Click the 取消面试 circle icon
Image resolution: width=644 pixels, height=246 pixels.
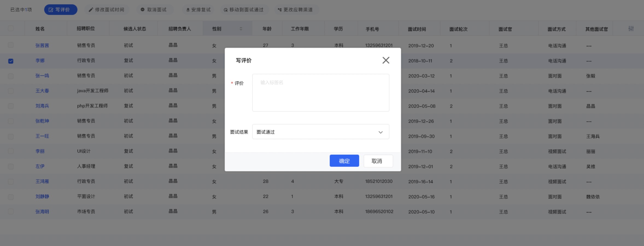tap(142, 10)
